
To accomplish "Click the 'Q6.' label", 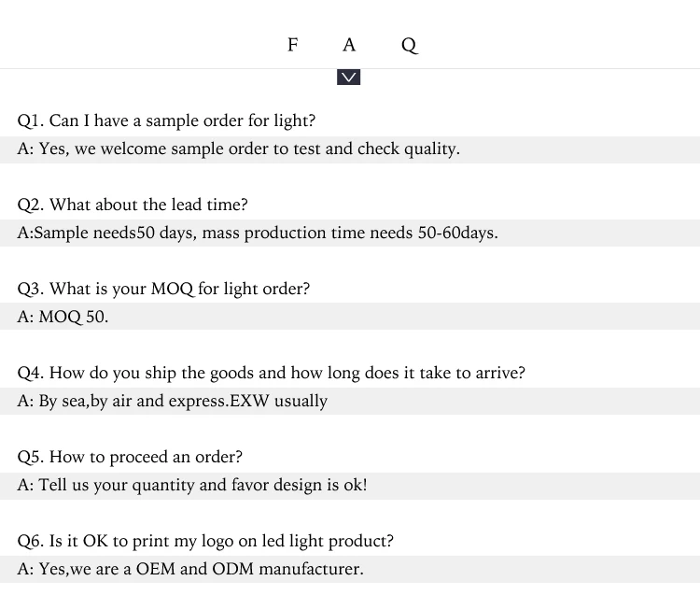I will (x=31, y=541).
